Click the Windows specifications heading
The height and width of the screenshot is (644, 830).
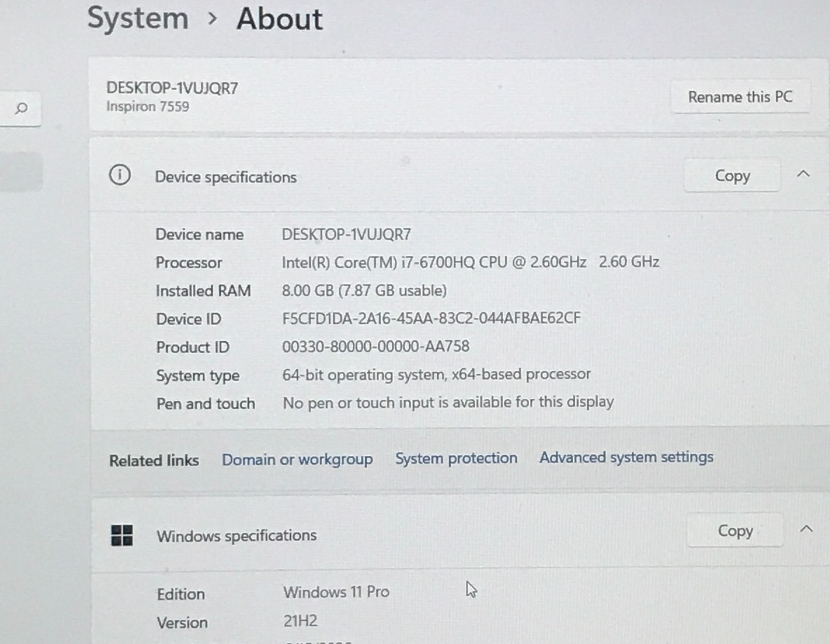[x=237, y=536]
